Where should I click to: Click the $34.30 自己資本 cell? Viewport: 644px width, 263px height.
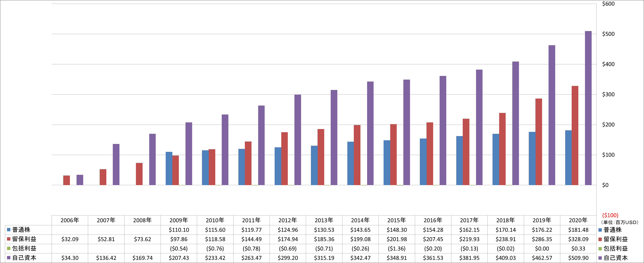pos(70,258)
